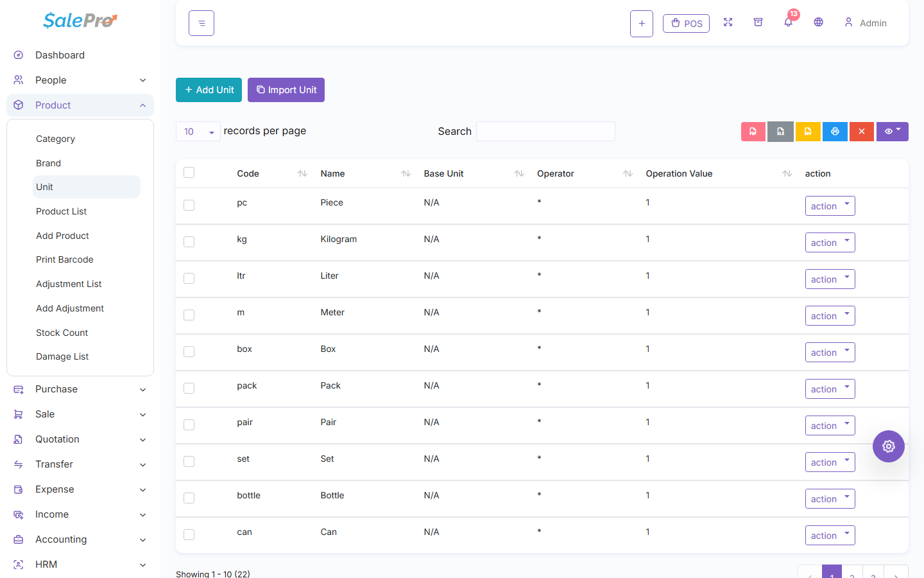The width and height of the screenshot is (924, 578).
Task: Open notifications bell with 13 badge
Action: click(789, 22)
